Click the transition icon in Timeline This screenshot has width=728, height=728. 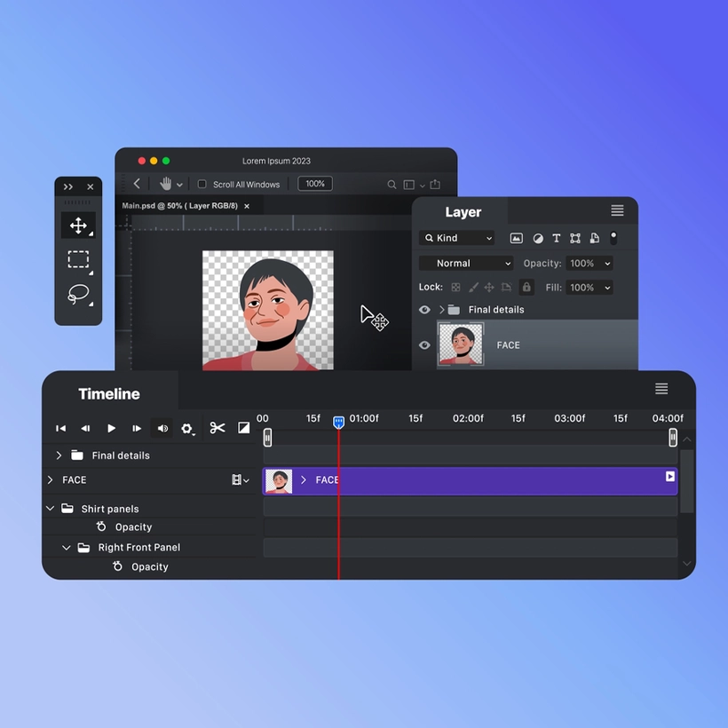(244, 428)
